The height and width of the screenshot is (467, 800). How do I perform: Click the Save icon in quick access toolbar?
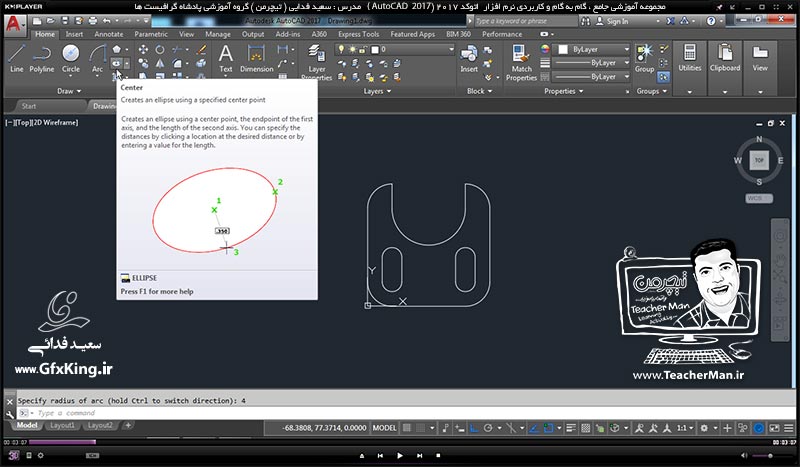click(x=65, y=21)
